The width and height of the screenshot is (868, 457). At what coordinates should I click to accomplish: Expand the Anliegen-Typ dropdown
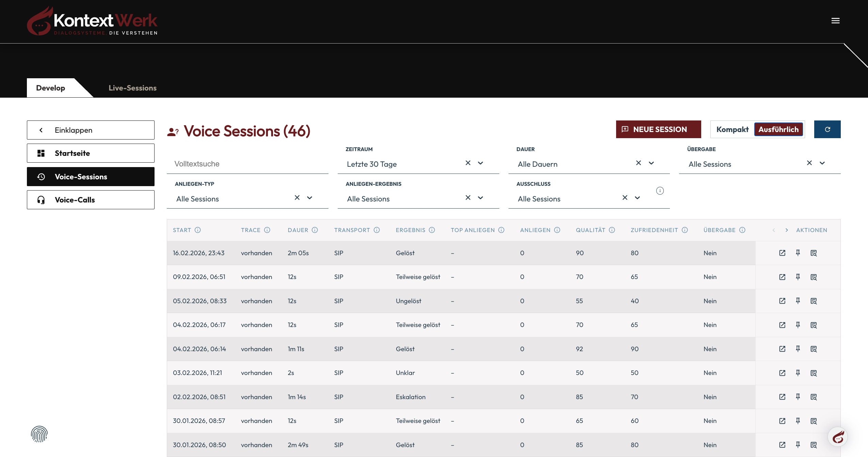coord(309,198)
